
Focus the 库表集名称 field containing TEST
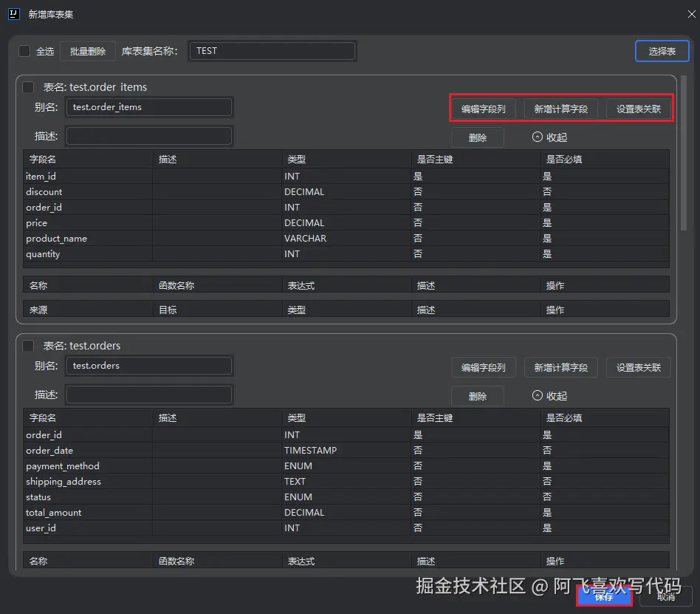pyautogui.click(x=272, y=51)
